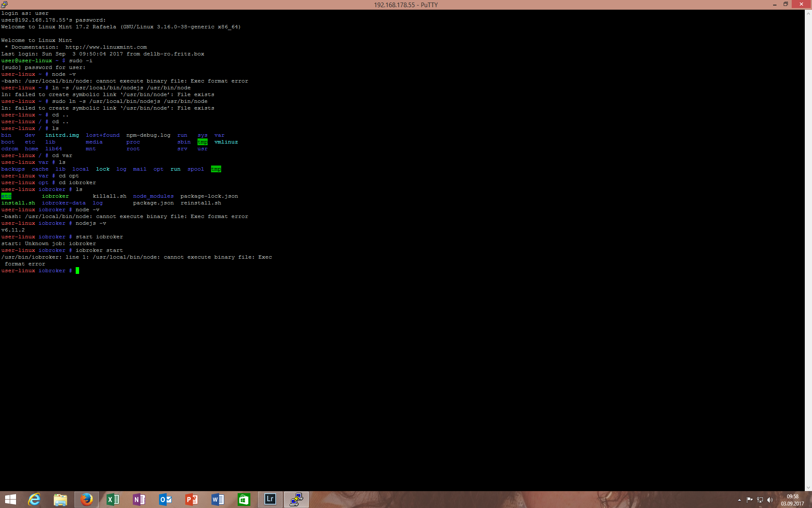Open the PuTTY system menu icon

[4, 4]
